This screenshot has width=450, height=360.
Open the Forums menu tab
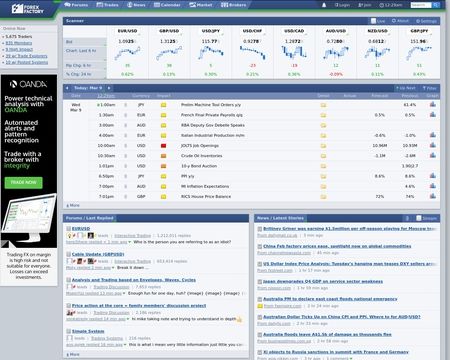pos(76,5)
